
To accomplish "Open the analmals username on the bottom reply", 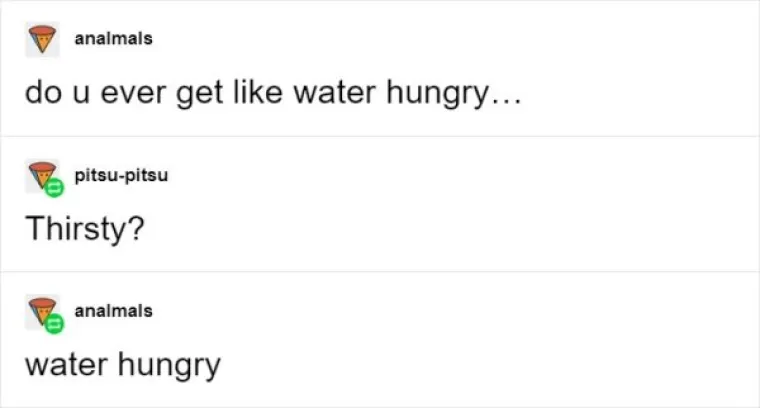I will point(113,311).
